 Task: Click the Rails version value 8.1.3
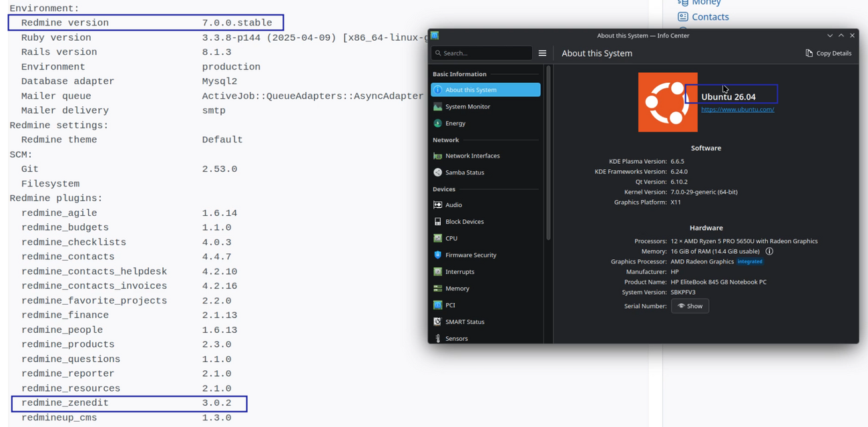click(217, 52)
